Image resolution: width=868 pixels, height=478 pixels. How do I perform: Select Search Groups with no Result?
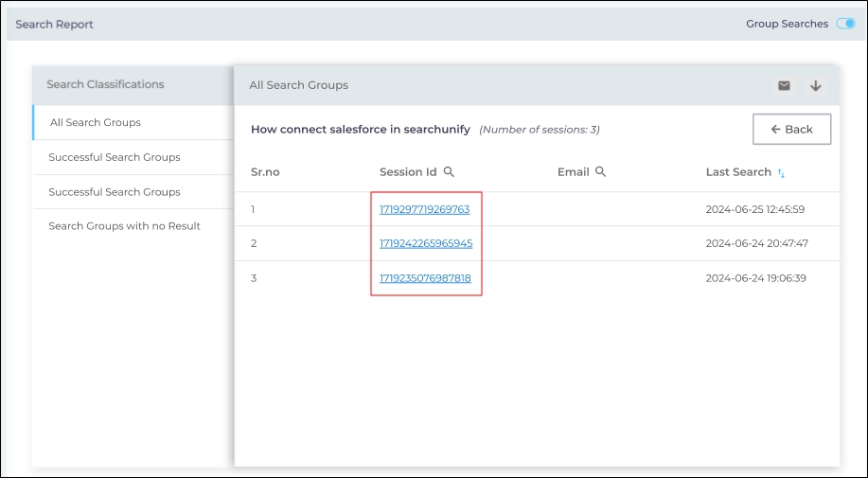[x=124, y=226]
